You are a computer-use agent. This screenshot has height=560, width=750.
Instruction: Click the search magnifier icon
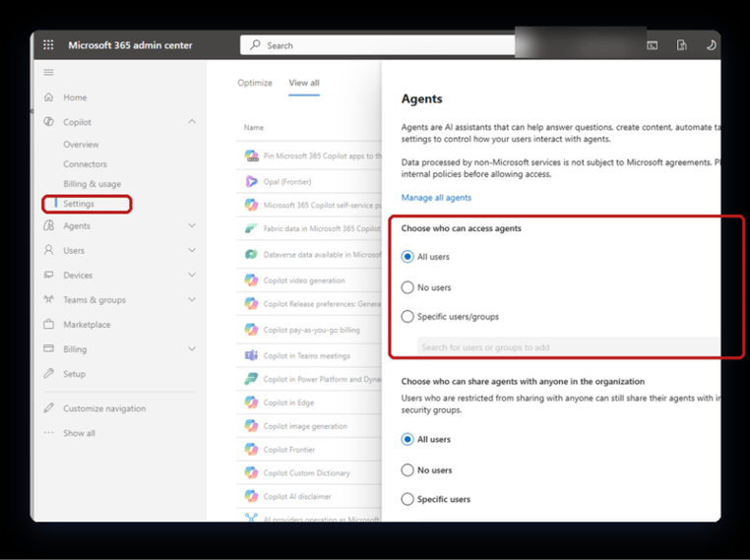pos(256,45)
